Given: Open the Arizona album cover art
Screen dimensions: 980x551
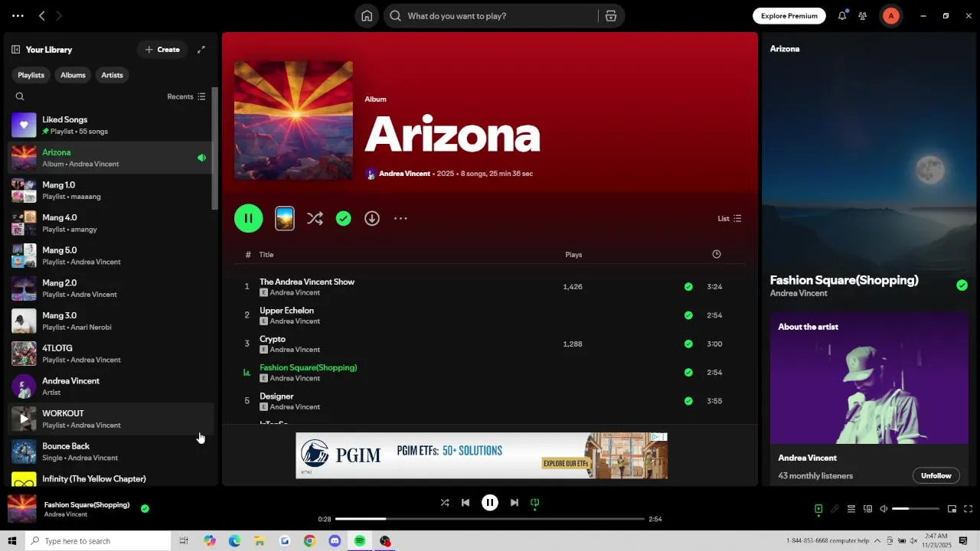Looking at the screenshot, I should click(x=294, y=121).
